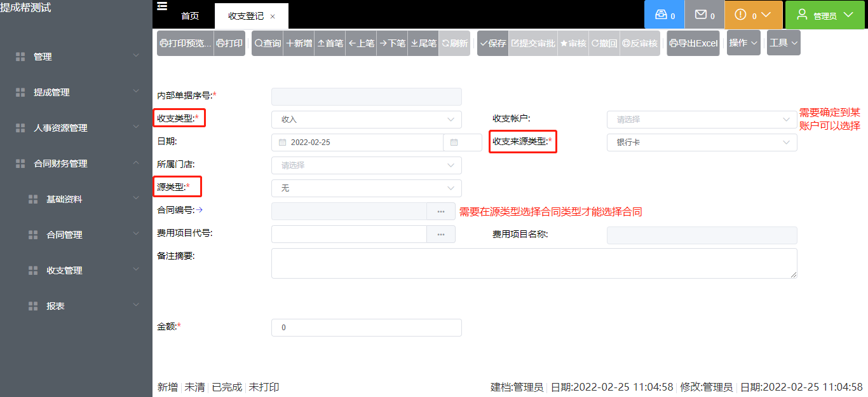Open the 收支来源类型 dropdown showing 银行卡
This screenshot has width=868, height=397.
click(702, 143)
